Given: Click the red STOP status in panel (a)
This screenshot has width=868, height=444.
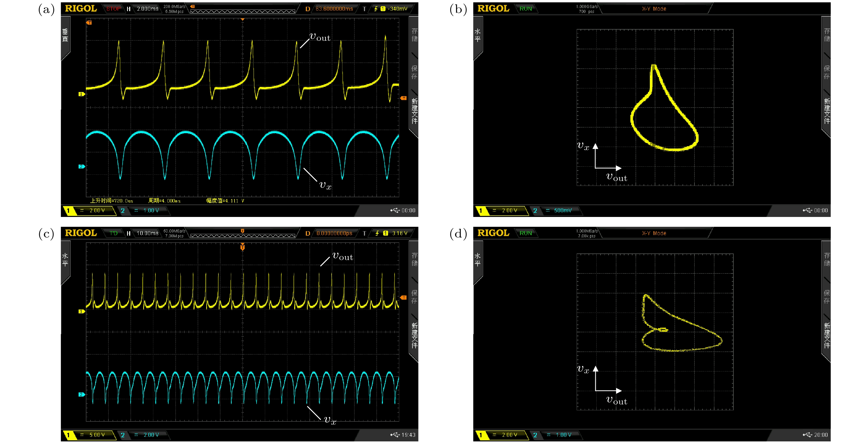Looking at the screenshot, I should 113,9.
